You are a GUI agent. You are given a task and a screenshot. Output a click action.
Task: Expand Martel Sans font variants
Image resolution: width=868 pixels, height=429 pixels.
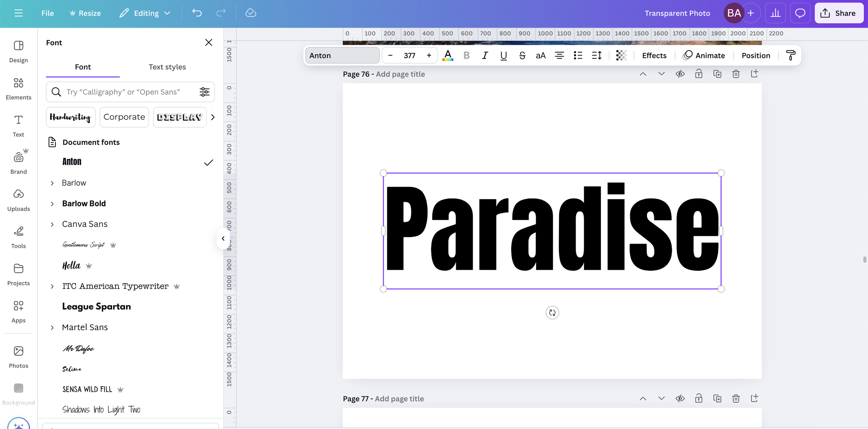(x=52, y=328)
